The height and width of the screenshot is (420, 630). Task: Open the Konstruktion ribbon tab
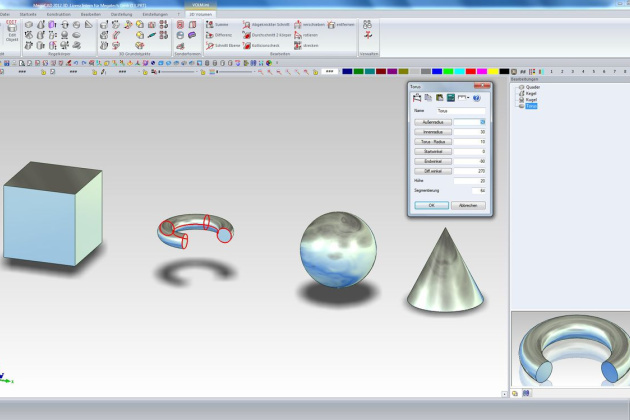pos(58,14)
